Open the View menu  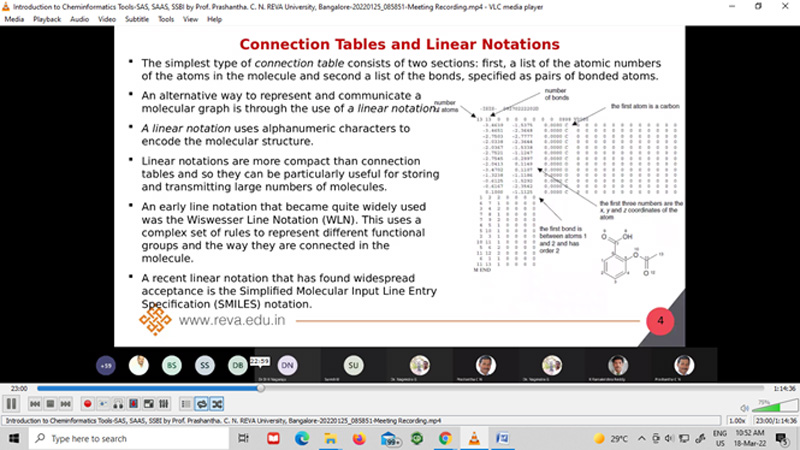(190, 19)
